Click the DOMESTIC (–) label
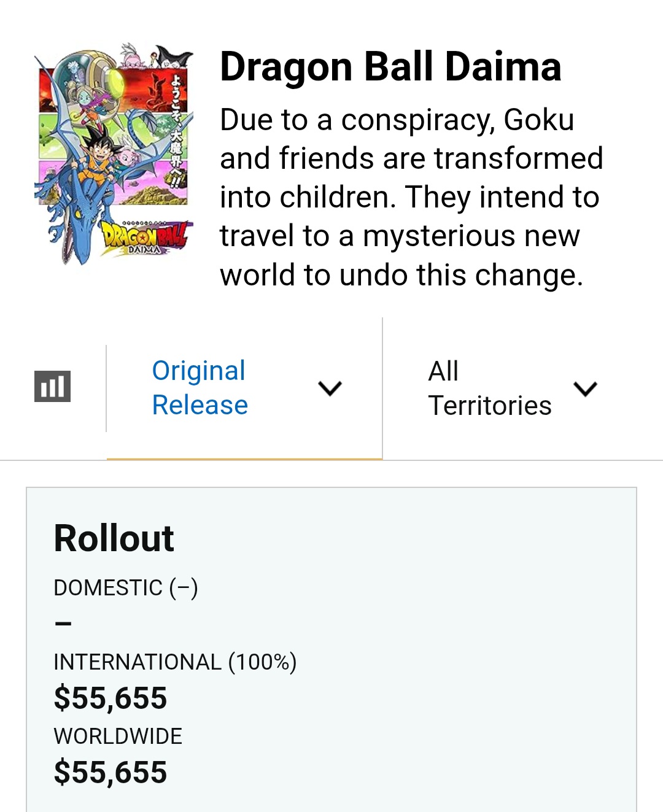Image resolution: width=663 pixels, height=812 pixels. pyautogui.click(x=126, y=588)
